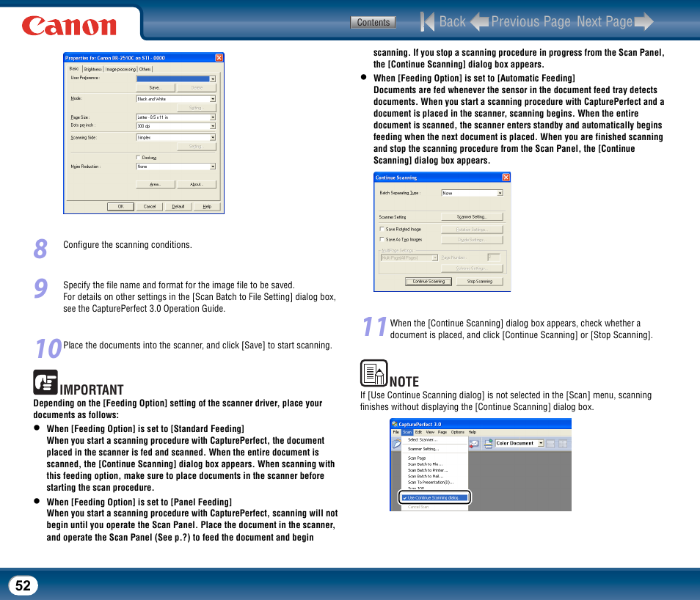Open the Scanning Side dropdown showing Simplex
Image resolution: width=700 pixels, height=600 pixels.
pyautogui.click(x=176, y=137)
